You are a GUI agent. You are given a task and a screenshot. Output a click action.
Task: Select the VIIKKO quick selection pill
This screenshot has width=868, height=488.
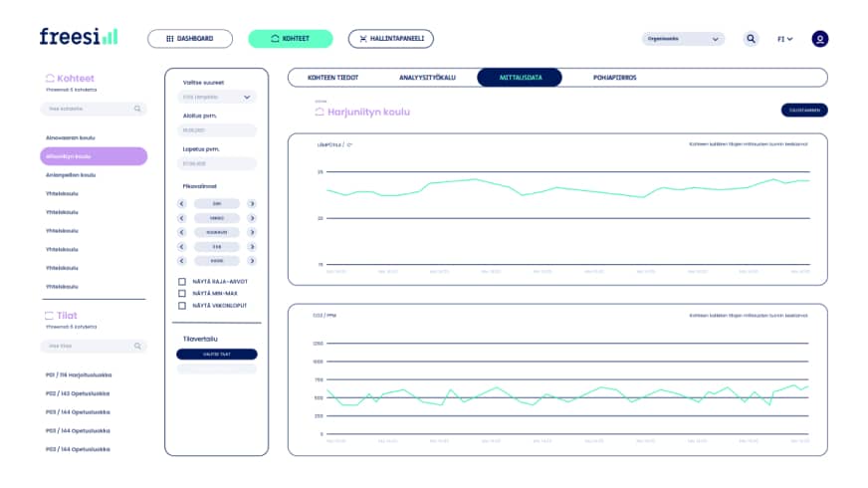click(216, 218)
